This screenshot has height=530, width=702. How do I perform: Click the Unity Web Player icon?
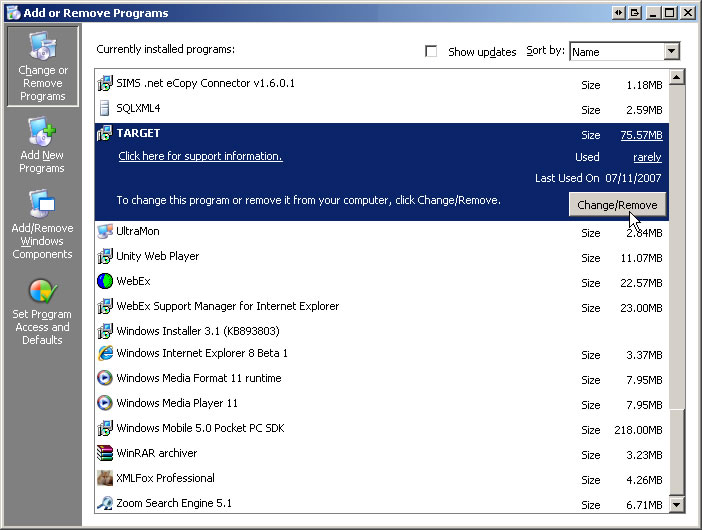[105, 256]
